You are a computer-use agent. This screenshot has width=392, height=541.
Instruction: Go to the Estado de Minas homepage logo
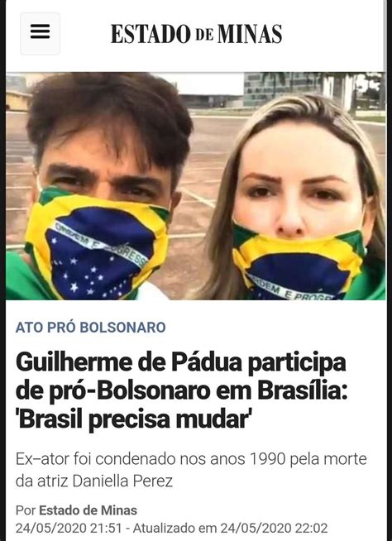click(196, 34)
